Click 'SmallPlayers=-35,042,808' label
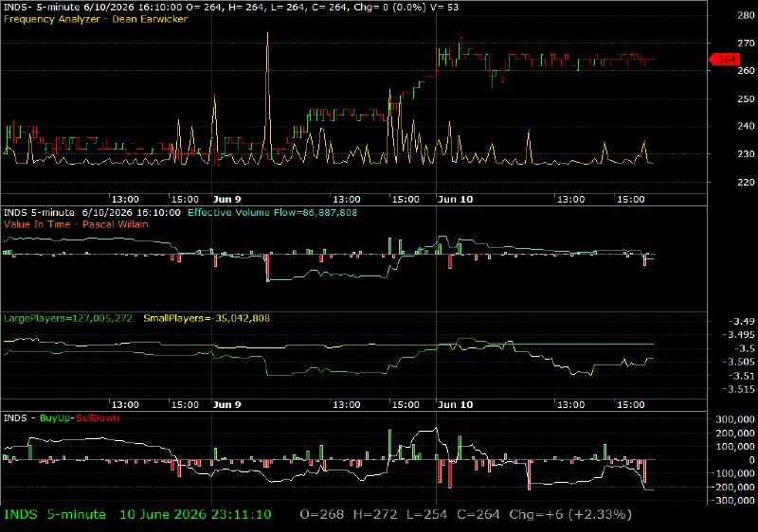The height and width of the screenshot is (532, 758). click(207, 318)
